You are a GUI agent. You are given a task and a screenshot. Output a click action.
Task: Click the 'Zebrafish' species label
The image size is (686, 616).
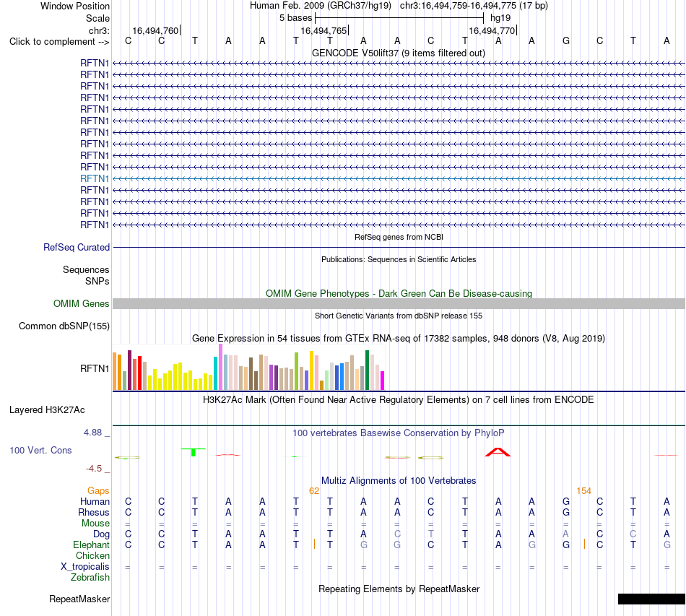90,578
